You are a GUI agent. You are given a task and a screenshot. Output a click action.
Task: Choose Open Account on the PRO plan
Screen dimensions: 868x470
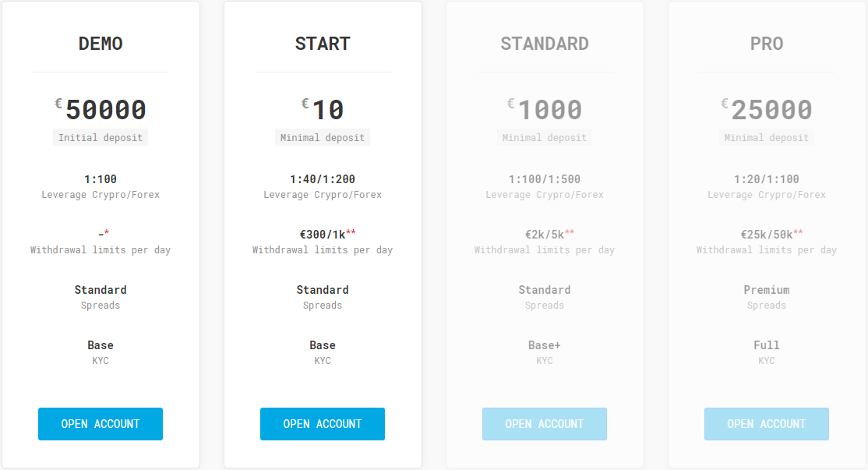767,424
